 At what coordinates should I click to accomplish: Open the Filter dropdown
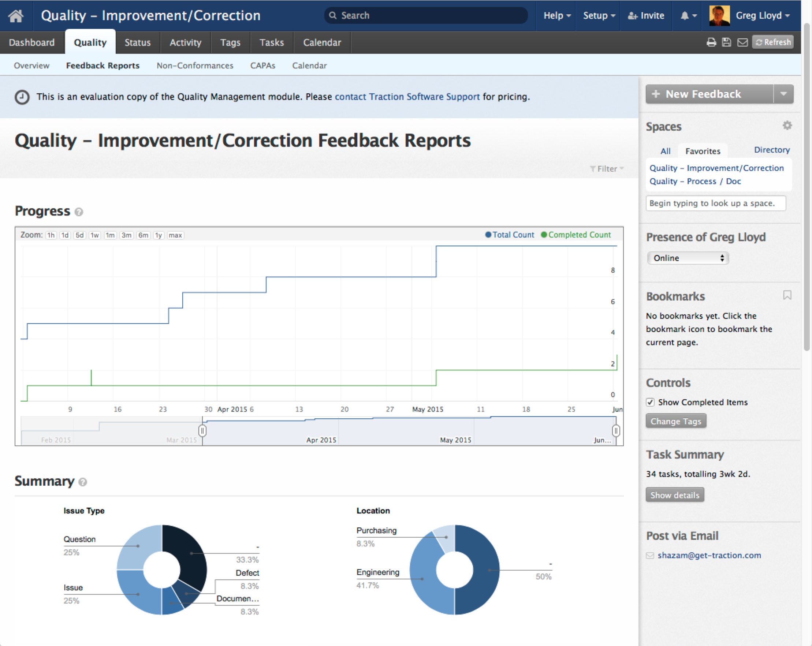click(607, 169)
